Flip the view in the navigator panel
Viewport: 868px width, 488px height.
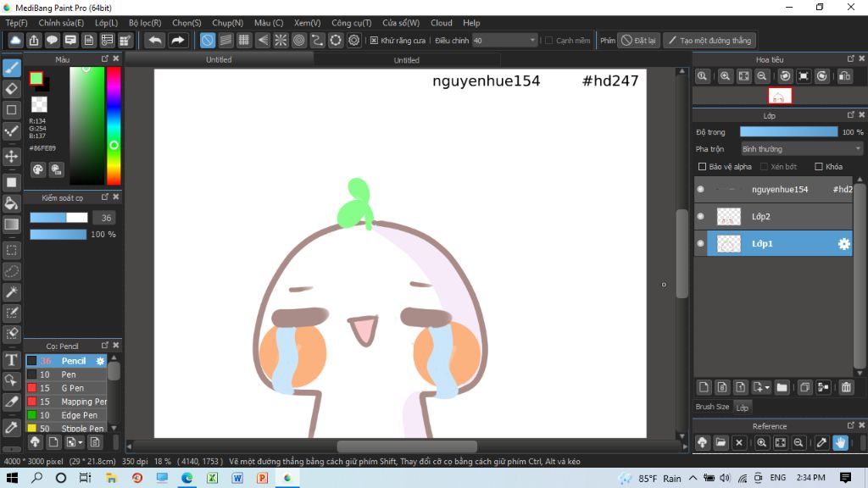click(x=844, y=76)
